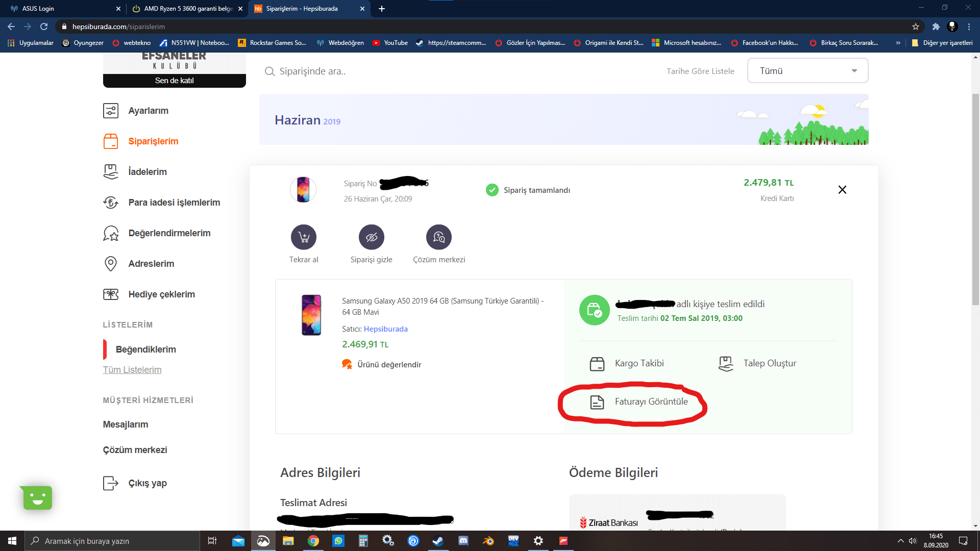
Task: Click Samsung Galaxy A50 product thumbnail
Action: [311, 315]
